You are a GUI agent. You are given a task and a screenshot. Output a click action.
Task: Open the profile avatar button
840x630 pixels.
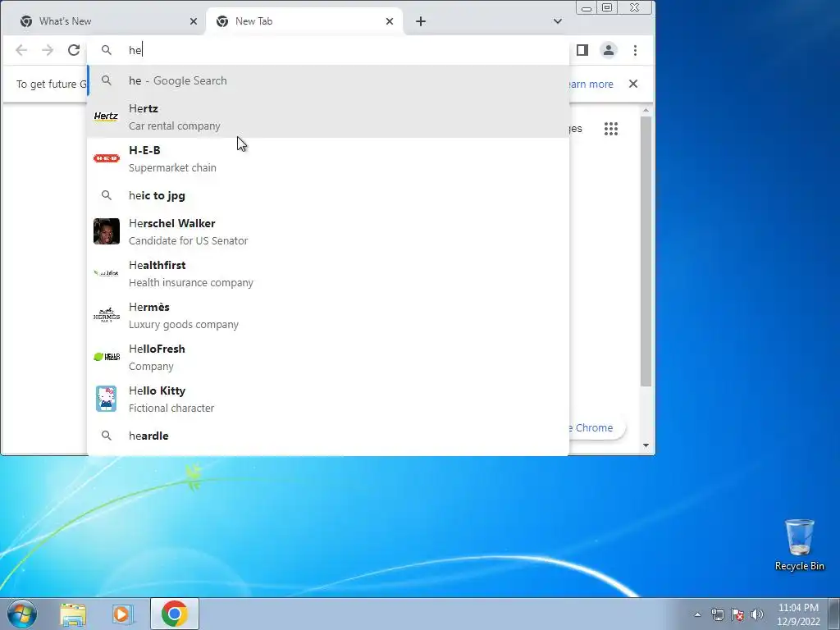(609, 50)
